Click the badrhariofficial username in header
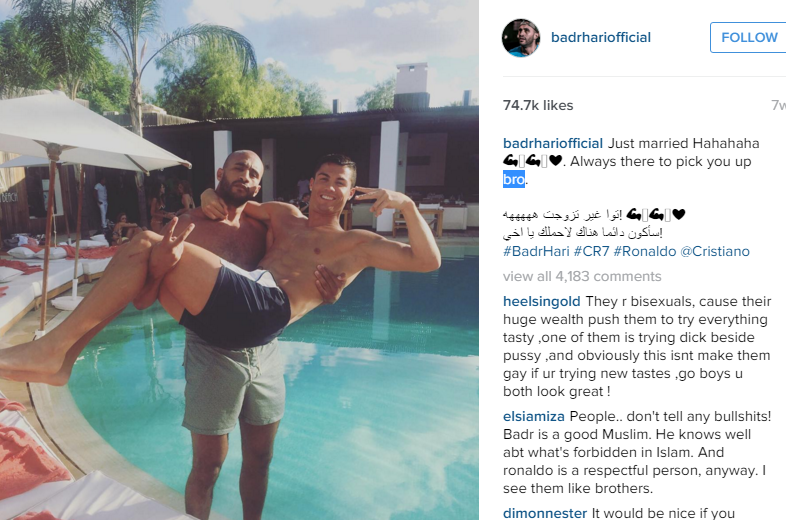 (601, 38)
